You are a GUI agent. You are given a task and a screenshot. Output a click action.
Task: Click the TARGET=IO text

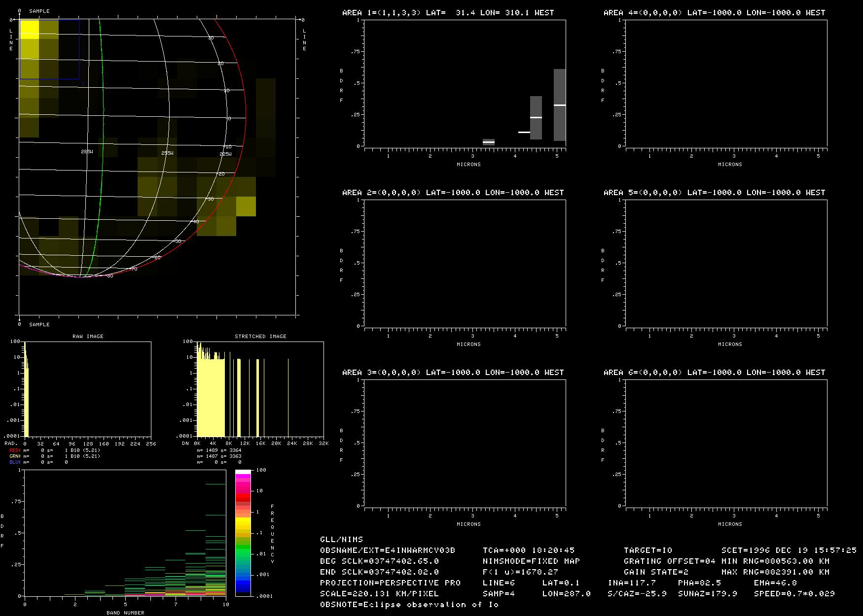click(648, 550)
